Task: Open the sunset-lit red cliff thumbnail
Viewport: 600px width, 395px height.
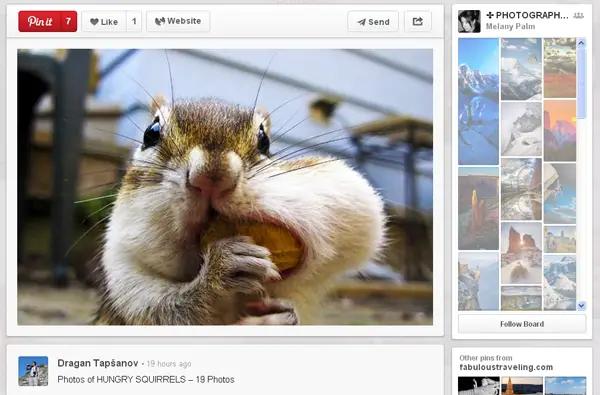Action: tap(560, 131)
